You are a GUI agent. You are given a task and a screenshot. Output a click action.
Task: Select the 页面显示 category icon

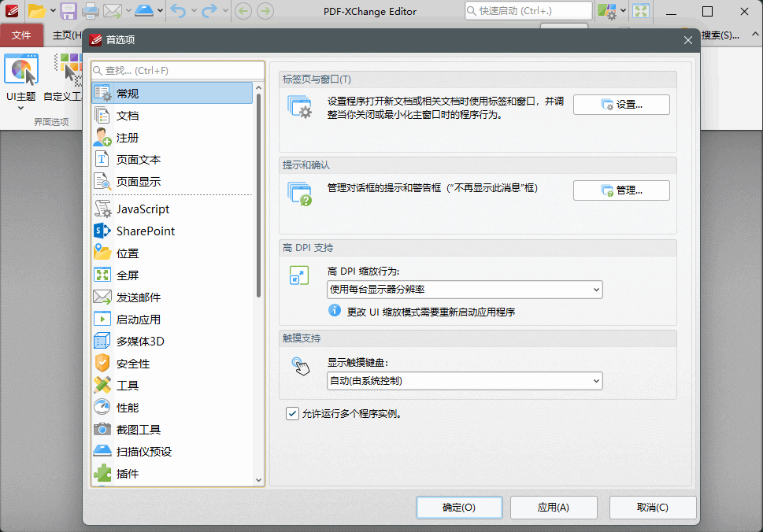click(x=102, y=181)
